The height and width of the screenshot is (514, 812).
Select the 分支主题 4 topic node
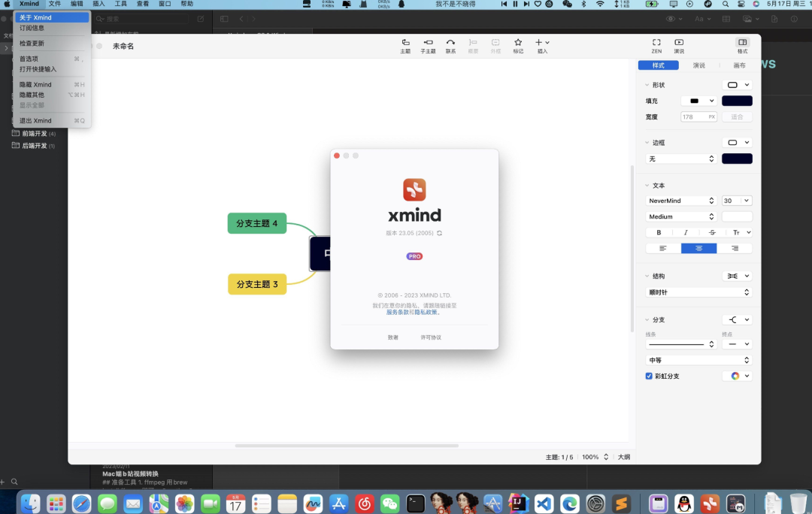[257, 223]
